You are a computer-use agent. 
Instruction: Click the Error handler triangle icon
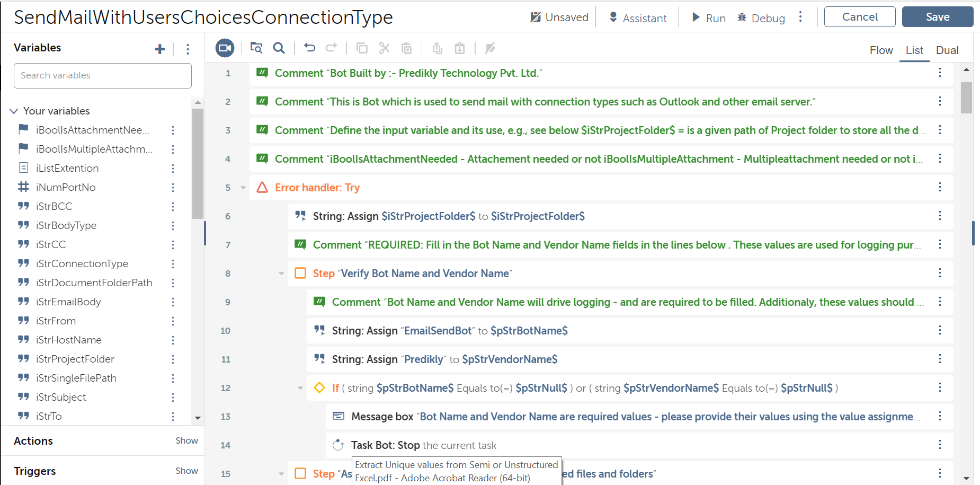[x=262, y=187]
